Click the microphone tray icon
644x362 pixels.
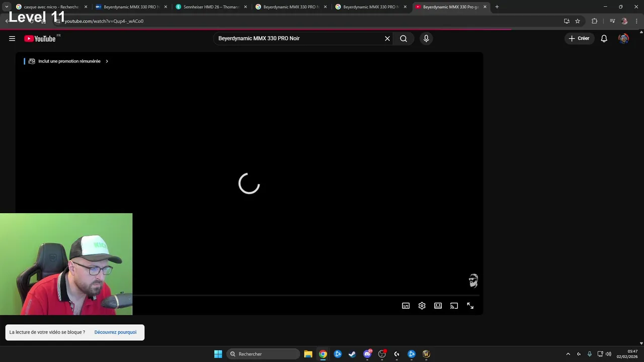pos(590,354)
